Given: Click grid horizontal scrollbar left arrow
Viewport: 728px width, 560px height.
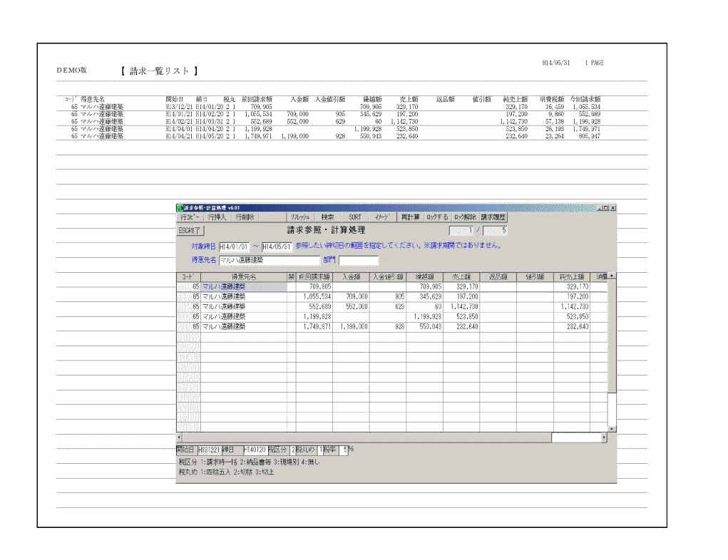Looking at the screenshot, I should pyautogui.click(x=179, y=437).
